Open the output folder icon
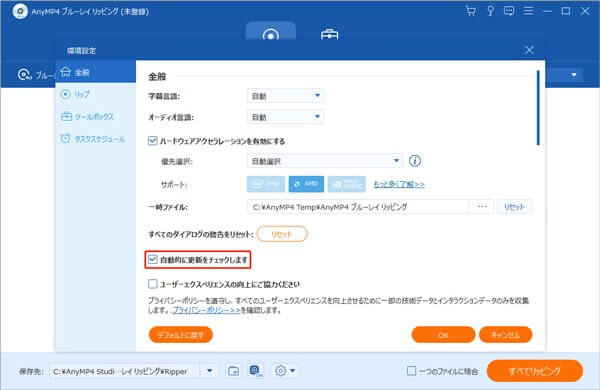 (x=233, y=370)
